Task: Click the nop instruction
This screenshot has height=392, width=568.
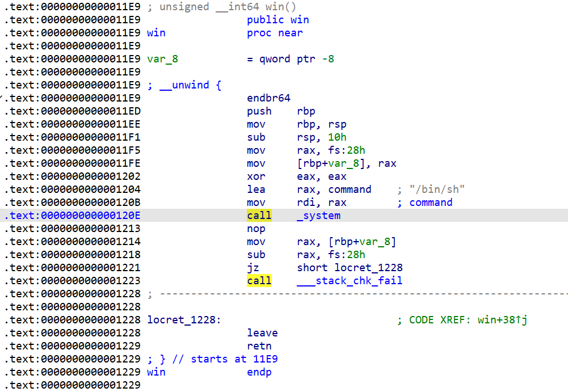Action: click(256, 229)
